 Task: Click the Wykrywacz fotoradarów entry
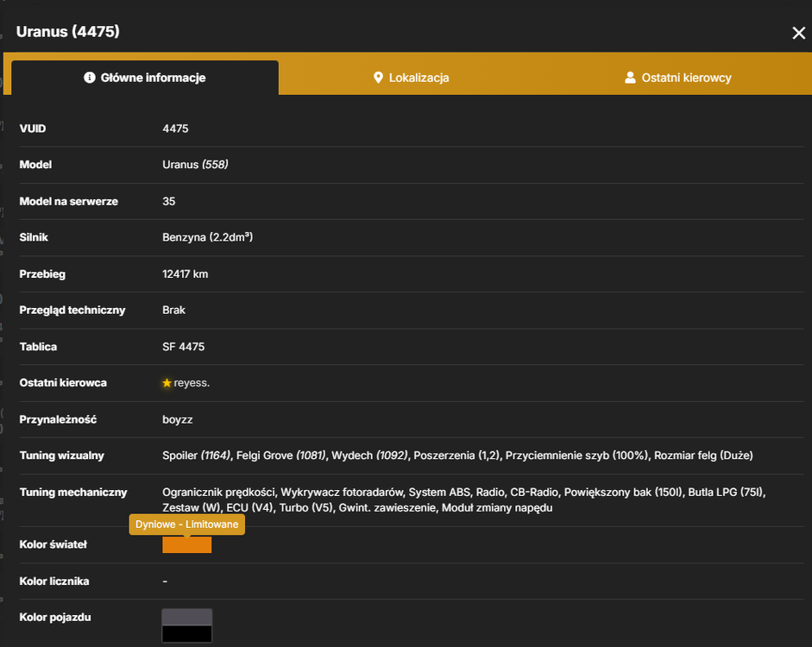[342, 493]
